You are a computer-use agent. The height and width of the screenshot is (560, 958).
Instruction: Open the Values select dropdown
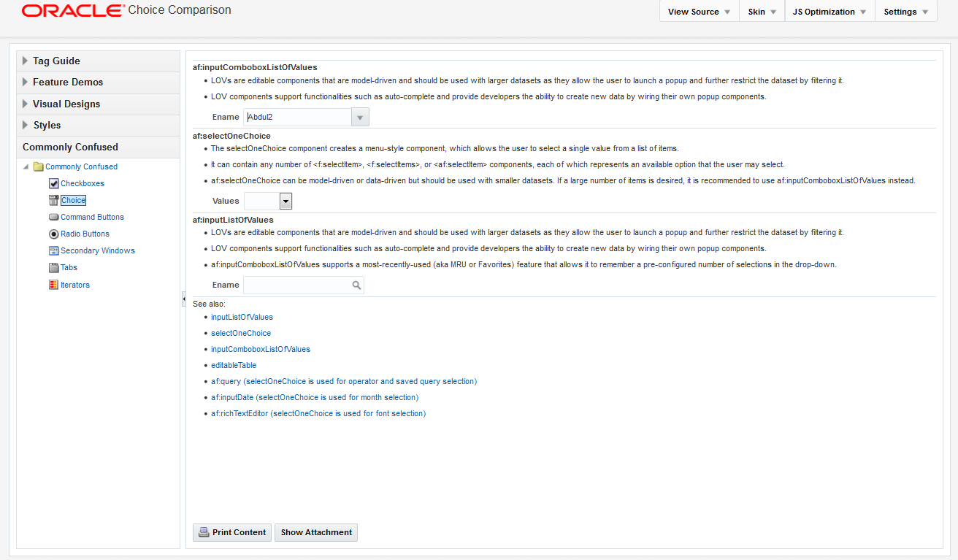point(286,201)
